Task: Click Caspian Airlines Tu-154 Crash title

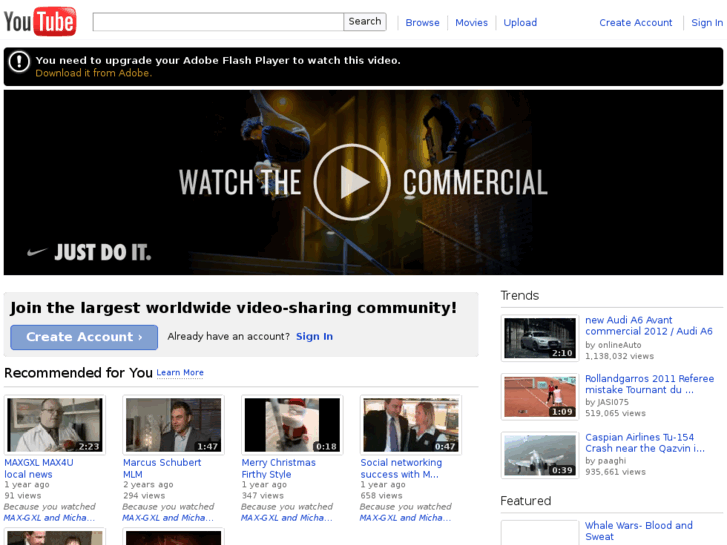Action: (x=645, y=443)
